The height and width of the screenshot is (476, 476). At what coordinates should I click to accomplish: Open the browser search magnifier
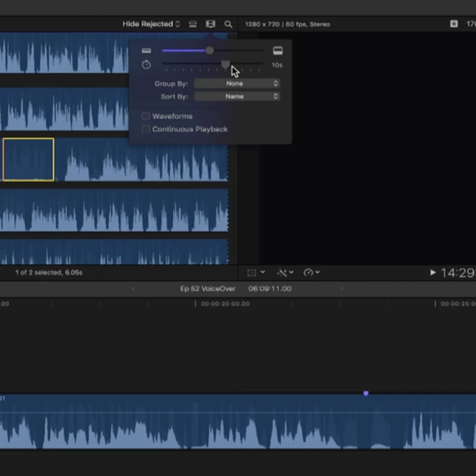[x=228, y=24]
